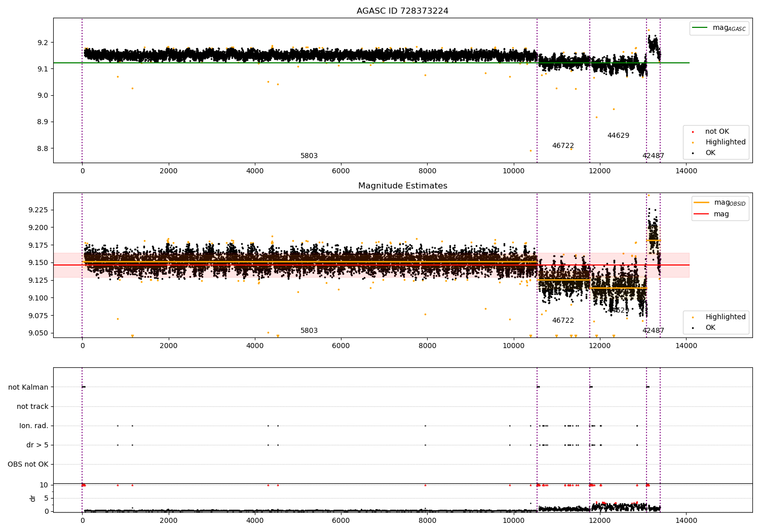This screenshot has width=760, height=532.
Task: Click OBSID label 46722 in top plot
Action: point(563,146)
